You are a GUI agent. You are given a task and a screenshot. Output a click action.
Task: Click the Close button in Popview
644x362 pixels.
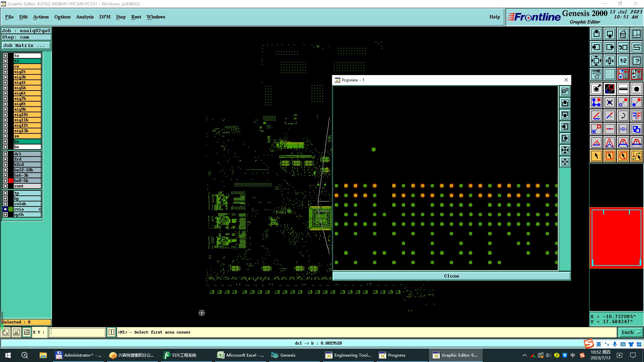click(451, 276)
